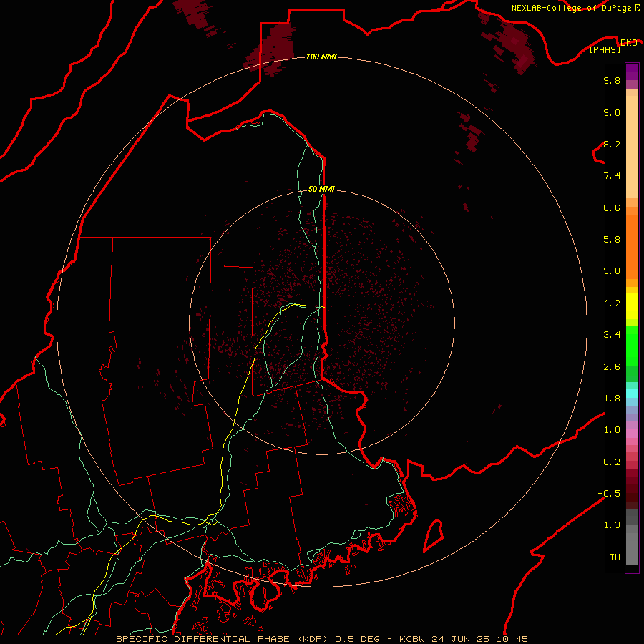Pick the dark orange band on color bar
The image size is (644, 644).
(x=632, y=246)
